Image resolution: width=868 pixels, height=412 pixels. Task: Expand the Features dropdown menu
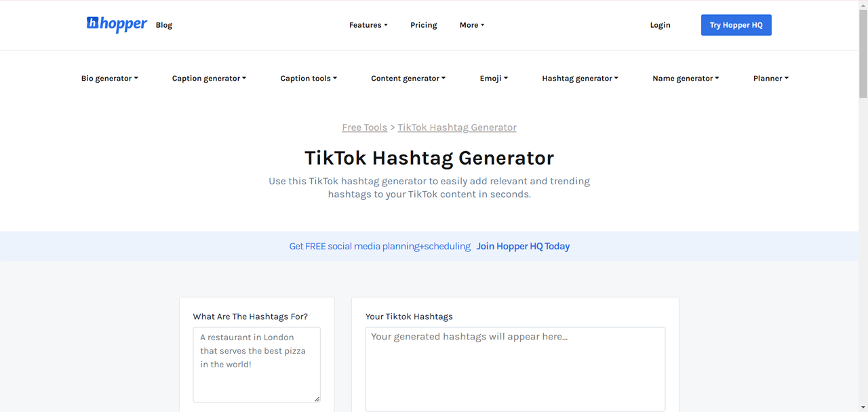(368, 25)
